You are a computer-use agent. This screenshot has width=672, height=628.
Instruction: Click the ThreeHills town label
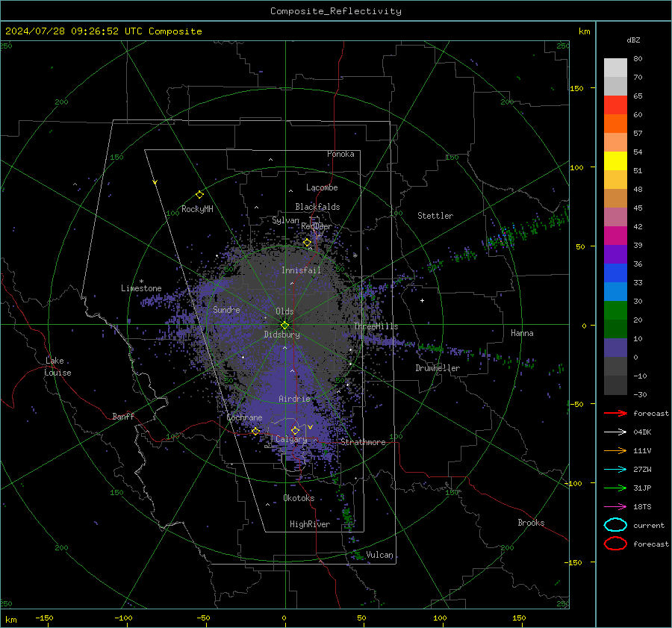[376, 326]
